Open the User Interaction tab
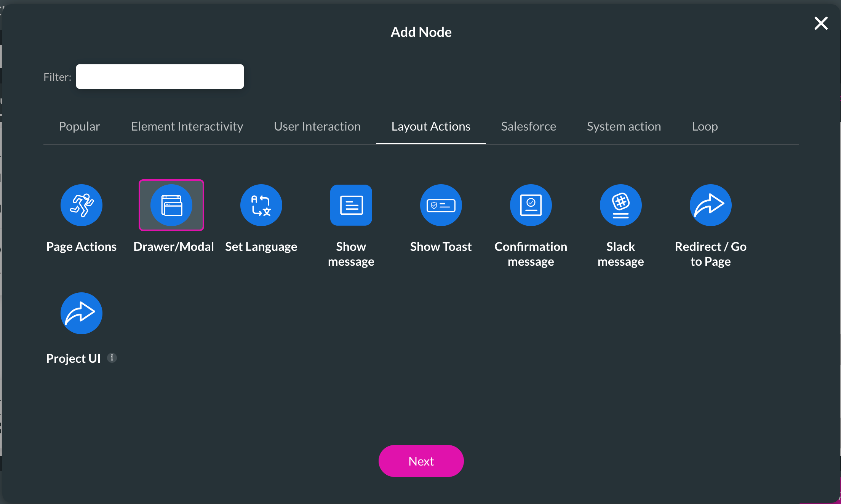Screen dimensions: 841x504 coord(317,126)
